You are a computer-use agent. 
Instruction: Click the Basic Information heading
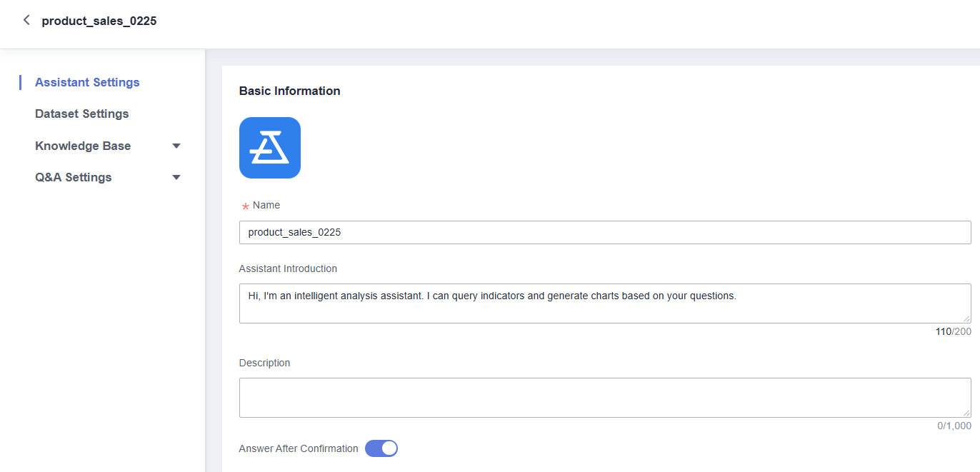coord(290,91)
